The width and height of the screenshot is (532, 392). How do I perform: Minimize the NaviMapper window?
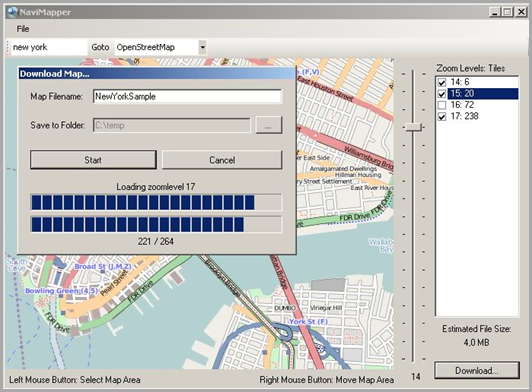click(495, 12)
